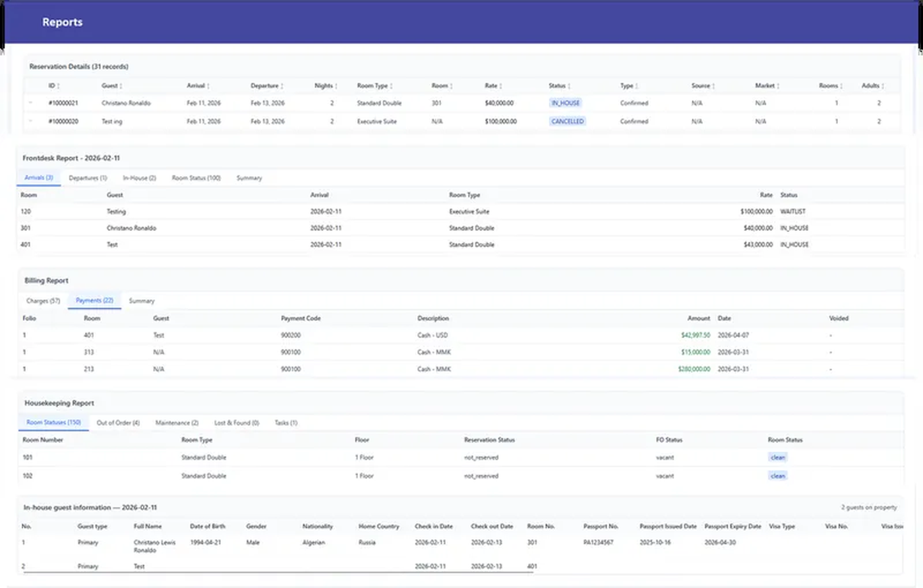Click the sort icon beside the Guest header in Reservation Details
923x588 pixels.
121,86
